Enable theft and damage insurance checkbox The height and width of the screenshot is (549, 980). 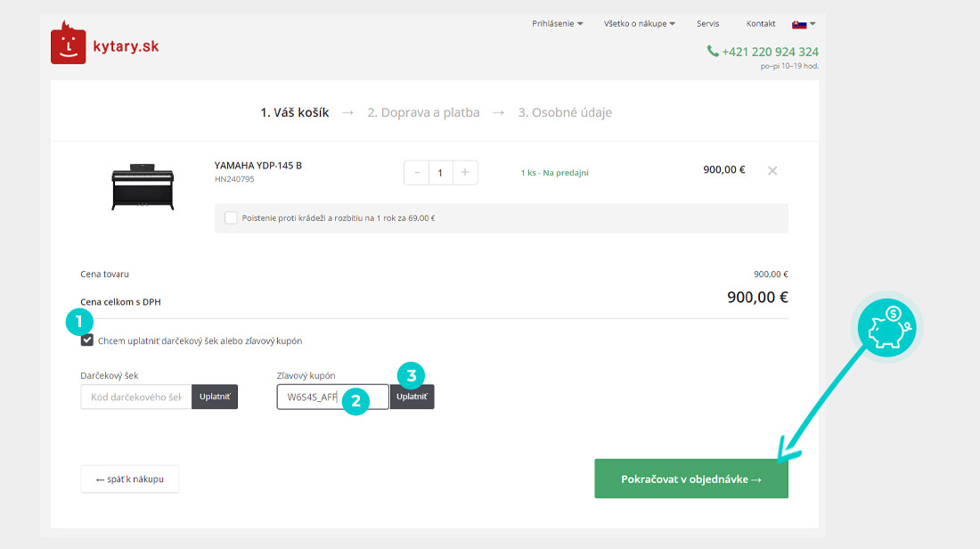231,217
